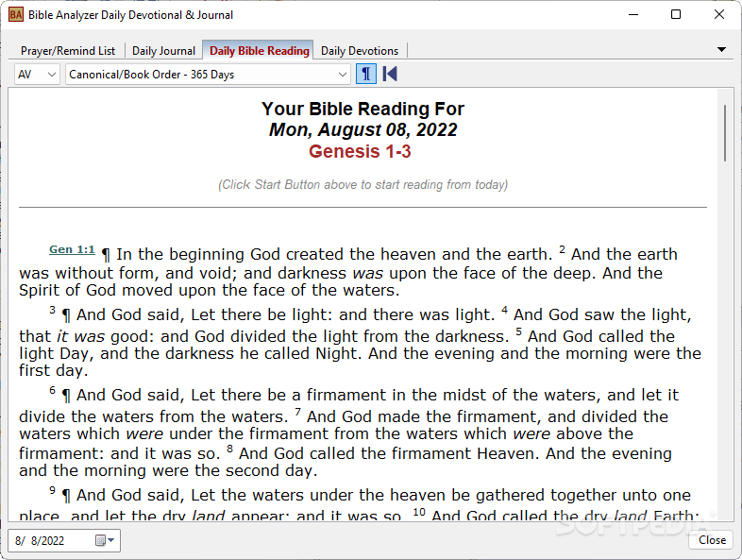Click the Close button at bottom right

coord(712,540)
